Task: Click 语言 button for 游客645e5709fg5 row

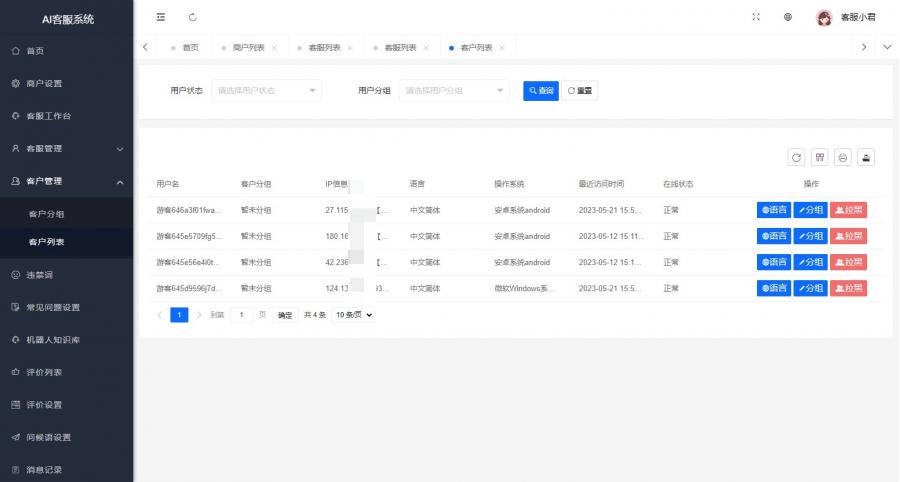Action: (x=774, y=236)
